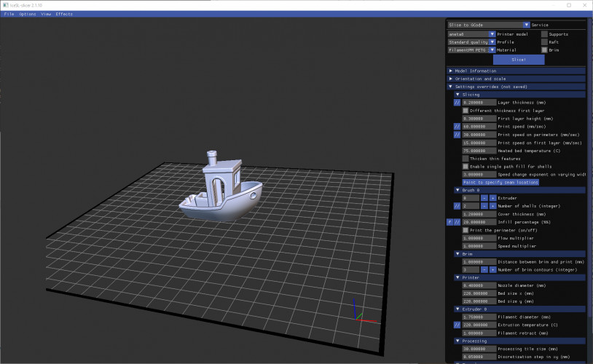
Task: Collapse the Printer subsection
Action: [520, 277]
